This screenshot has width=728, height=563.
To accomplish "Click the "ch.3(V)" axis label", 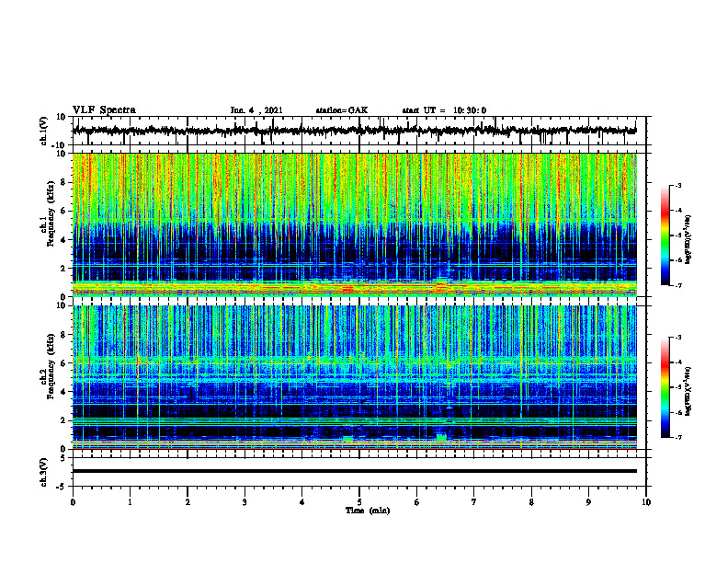I will (43, 472).
